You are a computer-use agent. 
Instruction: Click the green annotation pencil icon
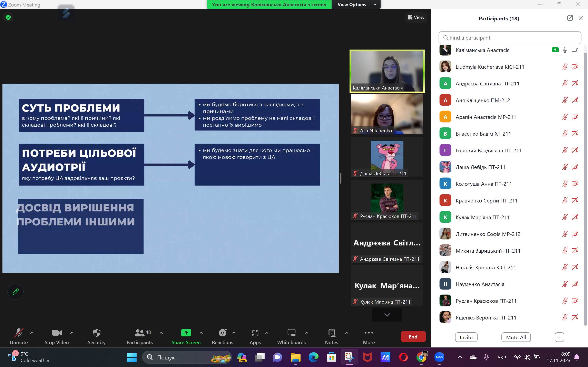coord(16,292)
